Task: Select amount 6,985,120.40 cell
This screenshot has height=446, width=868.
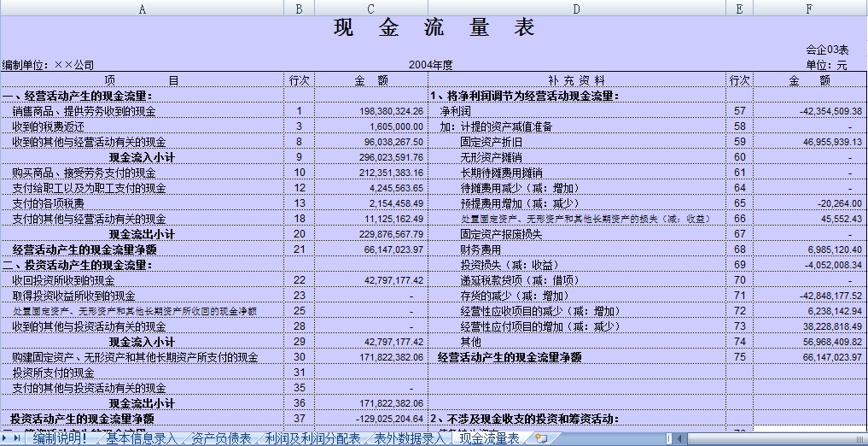Action: (x=809, y=249)
